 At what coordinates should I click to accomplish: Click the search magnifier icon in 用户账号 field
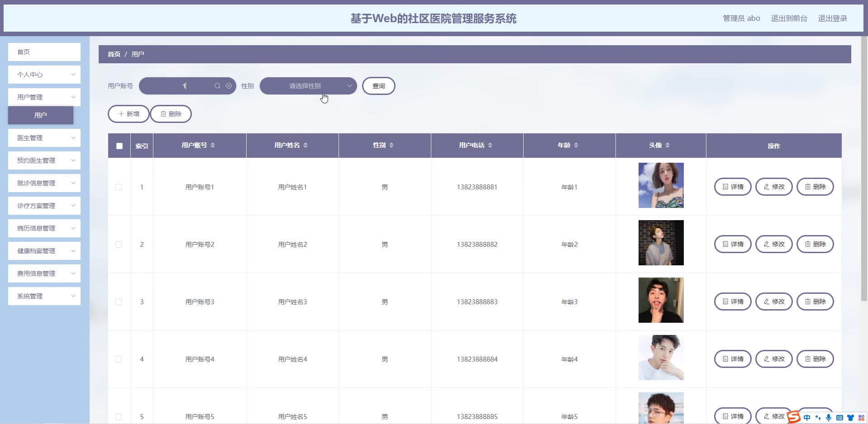click(217, 86)
